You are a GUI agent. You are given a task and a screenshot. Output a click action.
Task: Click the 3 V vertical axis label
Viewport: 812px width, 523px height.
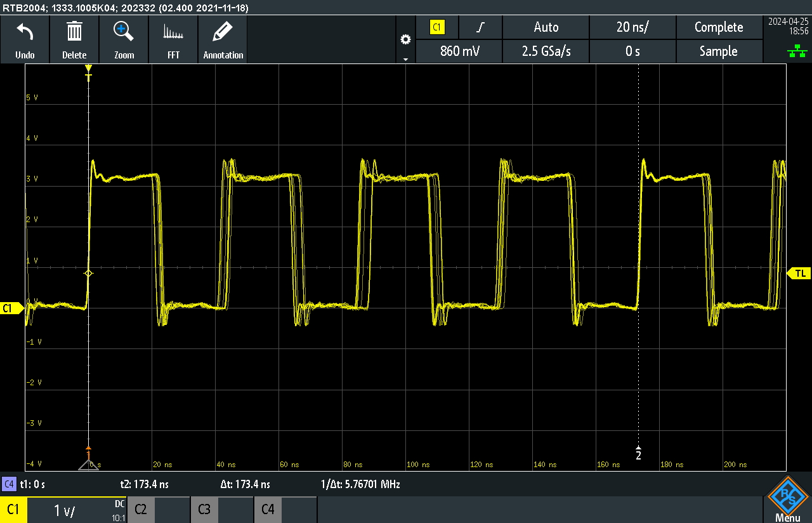coord(32,179)
